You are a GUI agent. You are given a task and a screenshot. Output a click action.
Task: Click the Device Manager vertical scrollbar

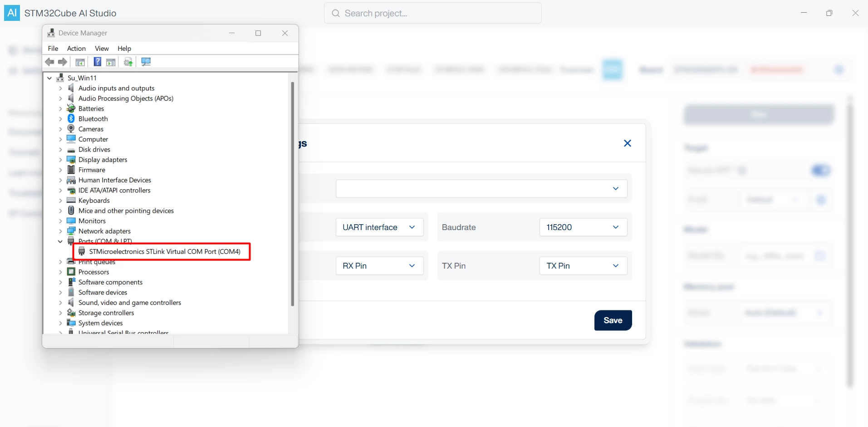(293, 194)
